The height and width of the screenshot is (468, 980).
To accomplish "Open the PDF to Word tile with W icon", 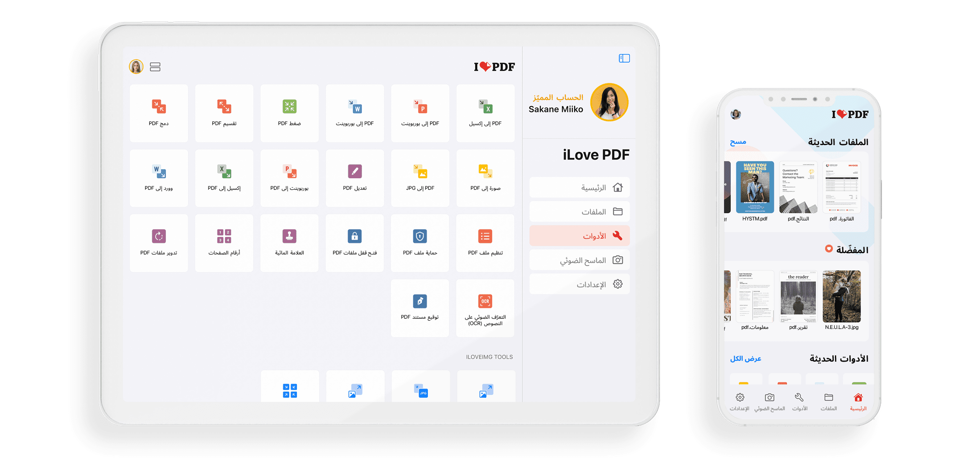I will click(x=355, y=113).
